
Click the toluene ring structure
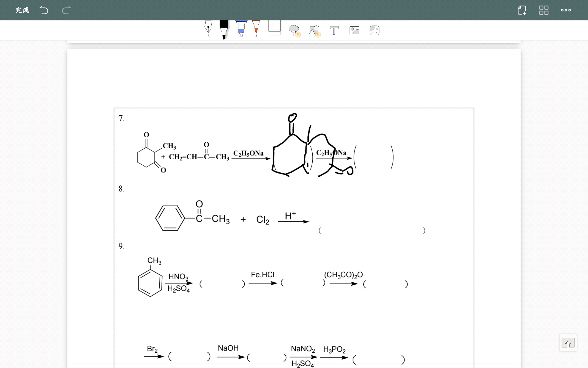[x=150, y=283]
